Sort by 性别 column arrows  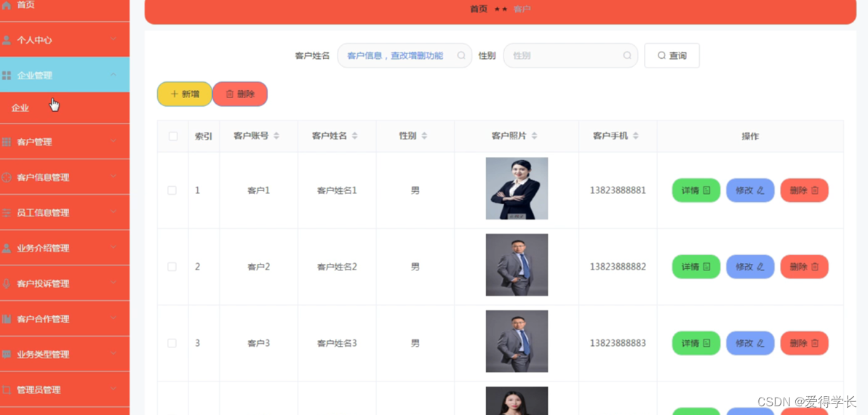[x=424, y=136]
